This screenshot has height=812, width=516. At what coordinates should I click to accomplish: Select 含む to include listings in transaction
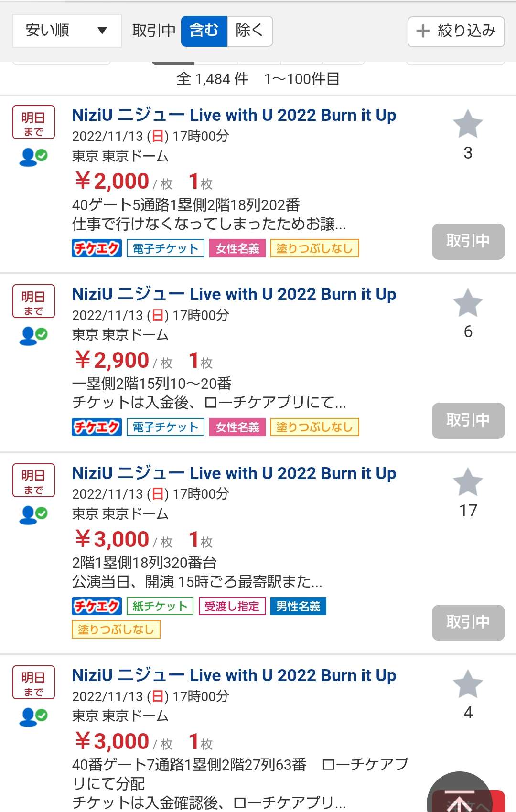click(x=204, y=31)
